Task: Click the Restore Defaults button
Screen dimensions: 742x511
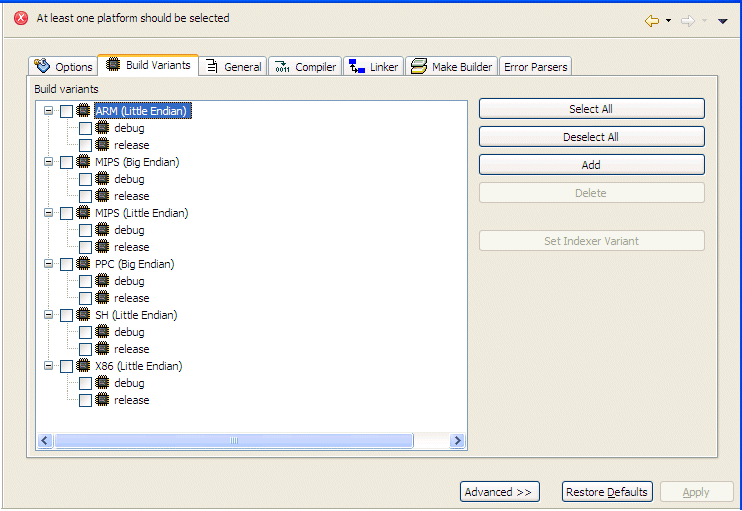Action: 607,492
